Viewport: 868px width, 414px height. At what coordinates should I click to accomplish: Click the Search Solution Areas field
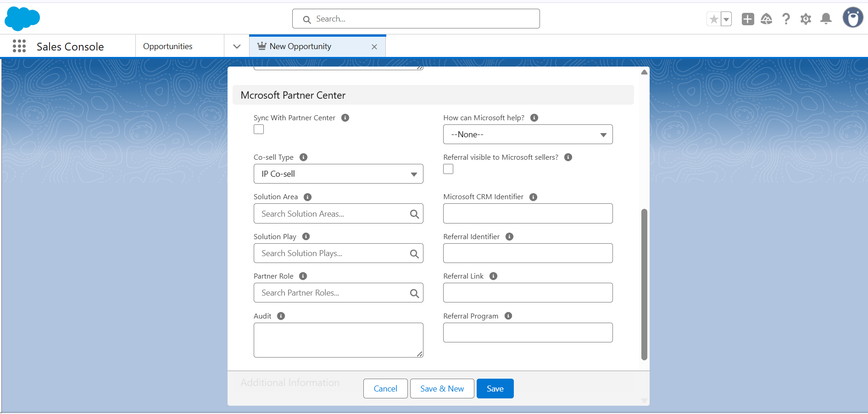tap(333, 214)
